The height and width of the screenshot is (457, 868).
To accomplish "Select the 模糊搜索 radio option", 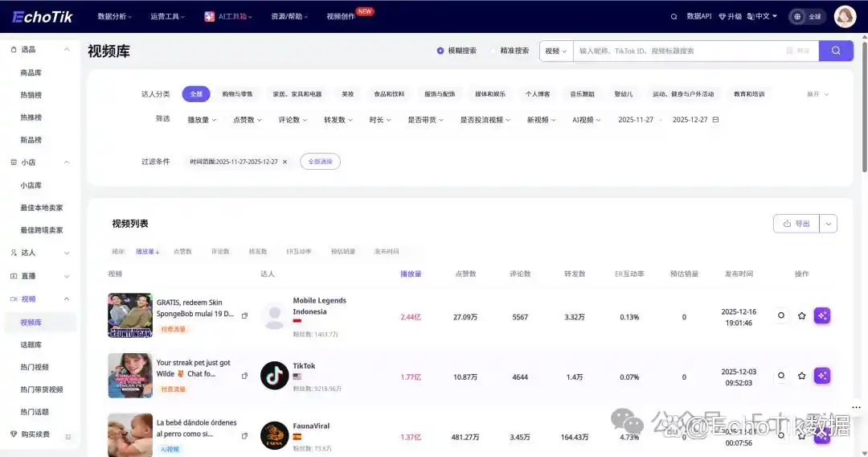I will click(x=440, y=51).
